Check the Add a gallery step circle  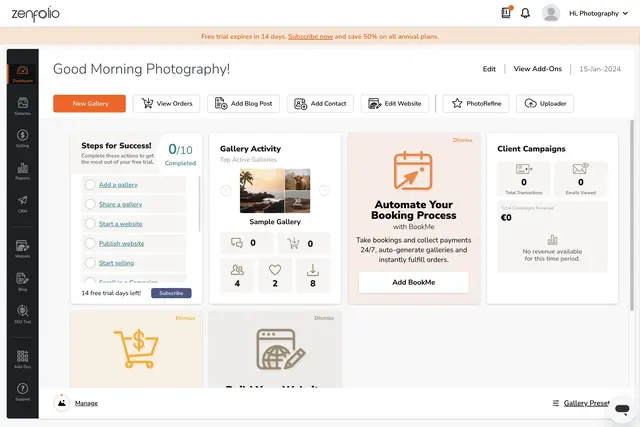click(90, 185)
